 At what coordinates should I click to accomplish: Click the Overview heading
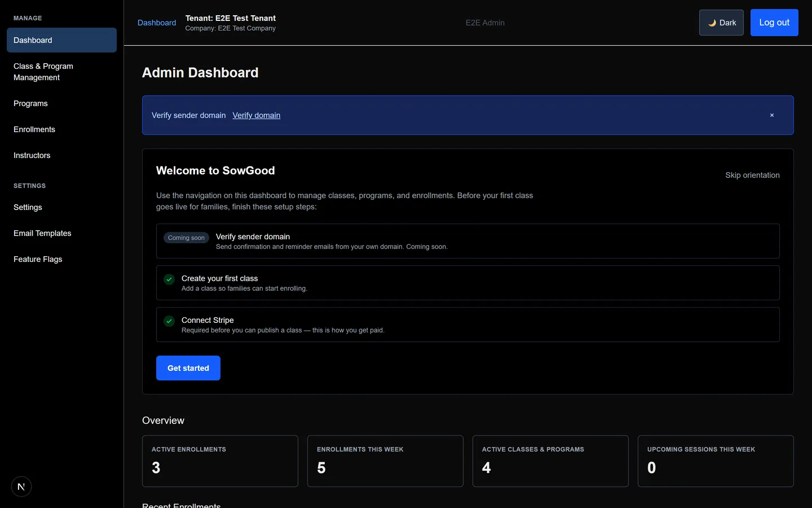163,421
